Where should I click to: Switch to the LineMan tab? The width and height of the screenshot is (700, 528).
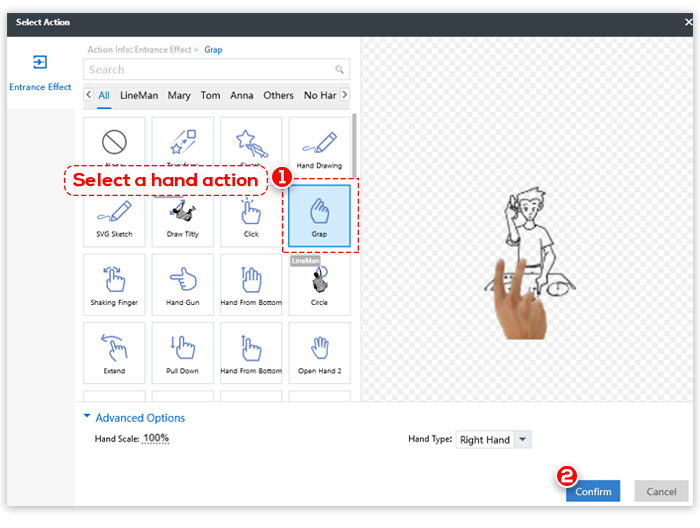(x=139, y=95)
